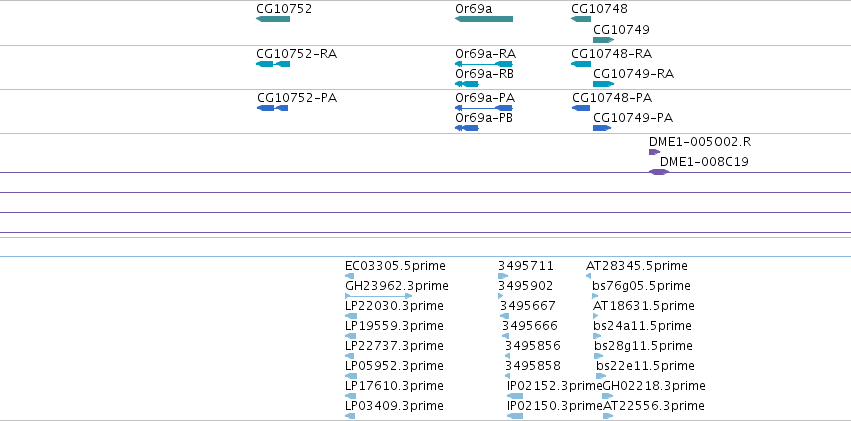Click EST AT22556.3prime
The image size is (851, 421).
(x=608, y=416)
